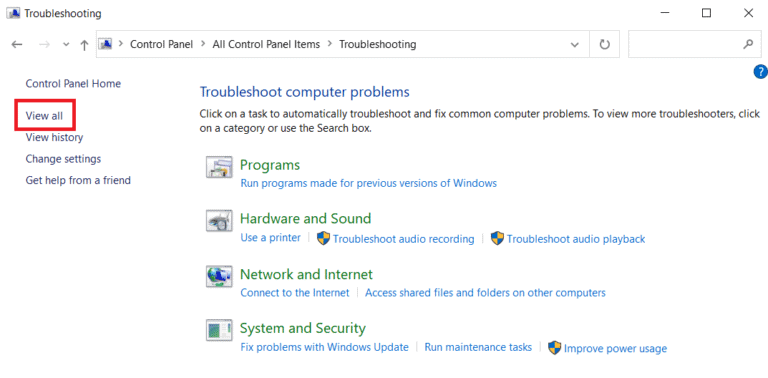Open the Network and Internet heading
This screenshot has width=768, height=378.
point(306,274)
